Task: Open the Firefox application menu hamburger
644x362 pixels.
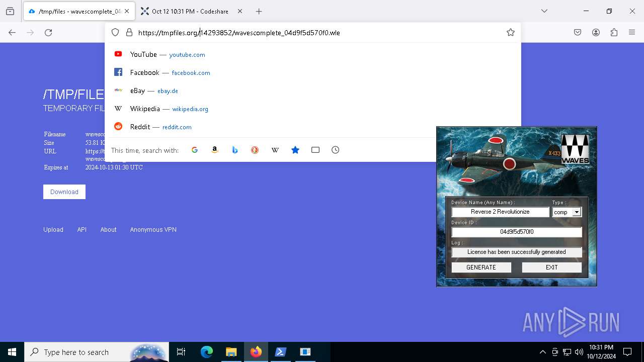Action: click(632, 32)
